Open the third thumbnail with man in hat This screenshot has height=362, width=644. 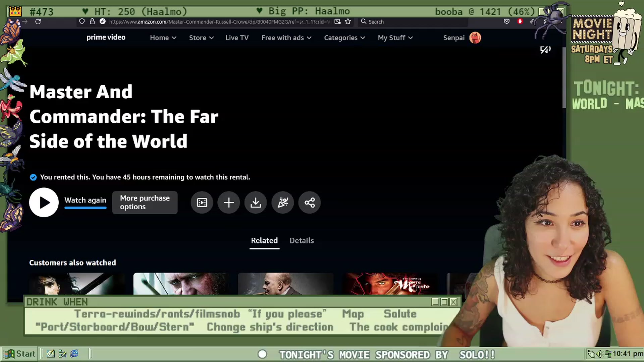[x=286, y=284]
